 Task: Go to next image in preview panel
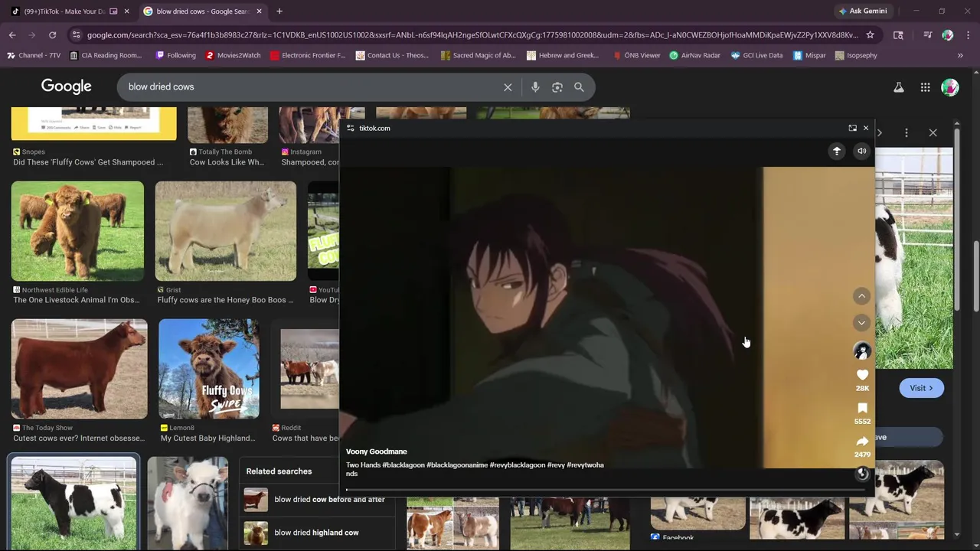(880, 132)
